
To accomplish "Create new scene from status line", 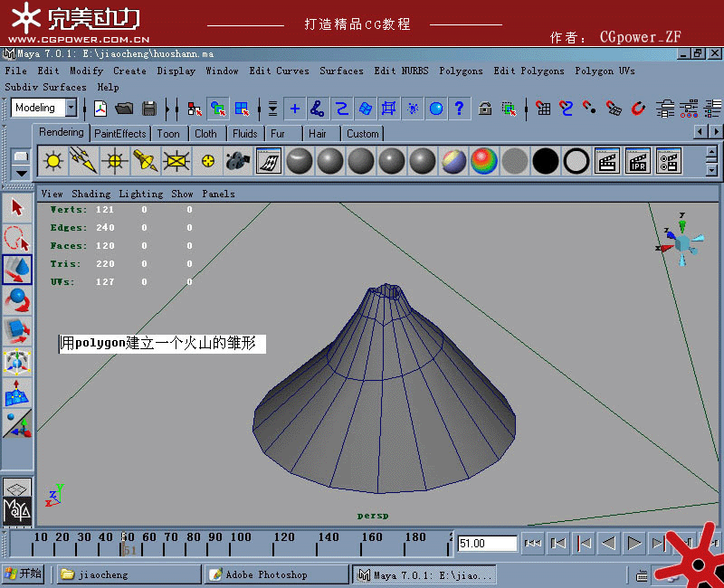I will coord(100,109).
